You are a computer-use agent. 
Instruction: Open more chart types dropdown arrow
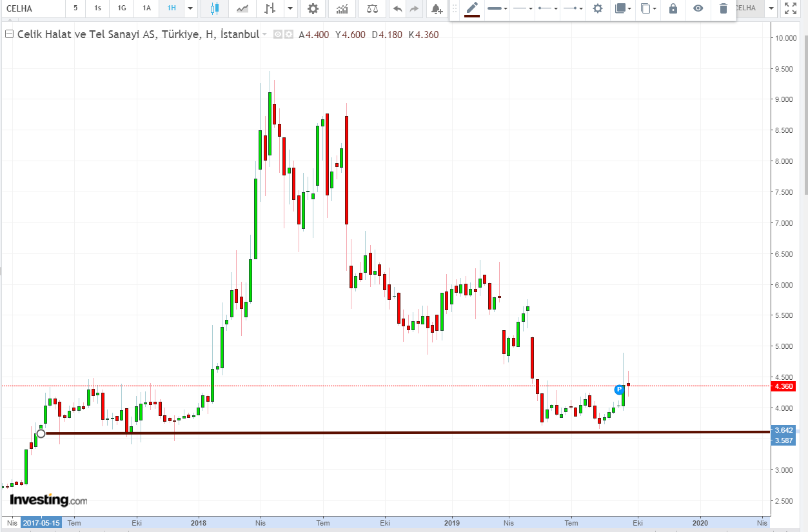pos(290,8)
